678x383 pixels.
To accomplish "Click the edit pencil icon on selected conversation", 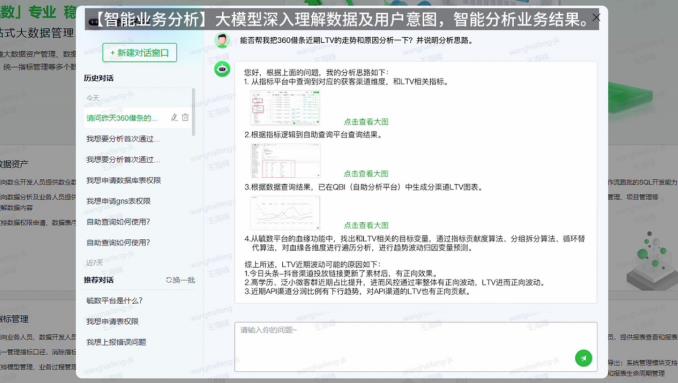I will coord(174,117).
